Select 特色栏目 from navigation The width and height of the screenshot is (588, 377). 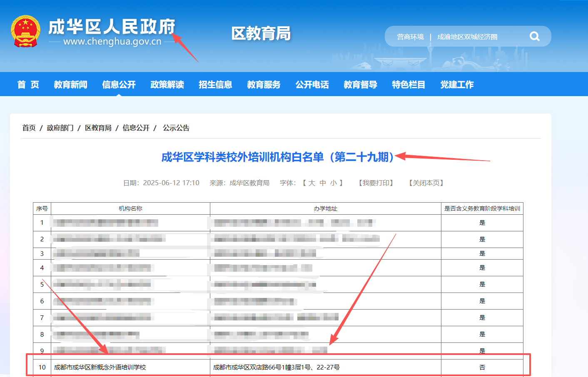[x=409, y=85]
